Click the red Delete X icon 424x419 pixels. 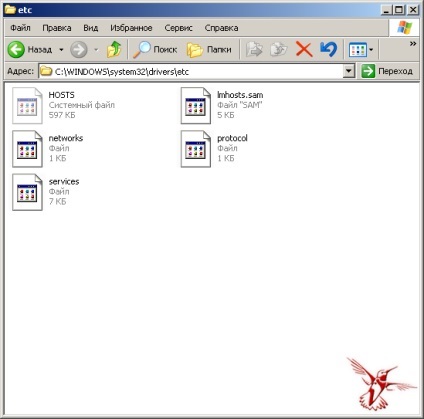coord(304,50)
